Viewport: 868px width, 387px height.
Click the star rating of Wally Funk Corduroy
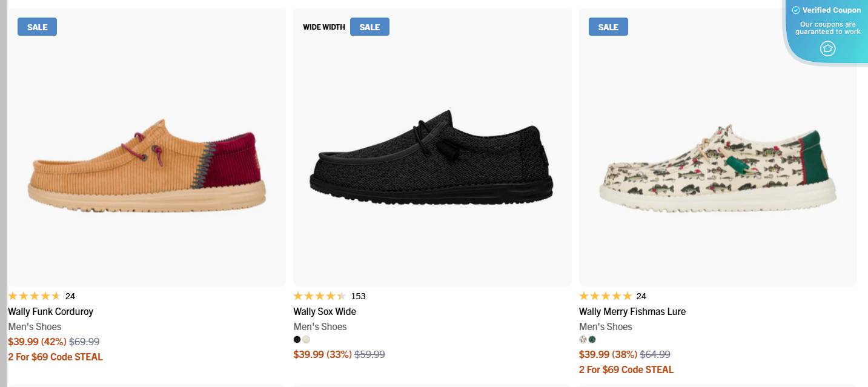coord(35,296)
